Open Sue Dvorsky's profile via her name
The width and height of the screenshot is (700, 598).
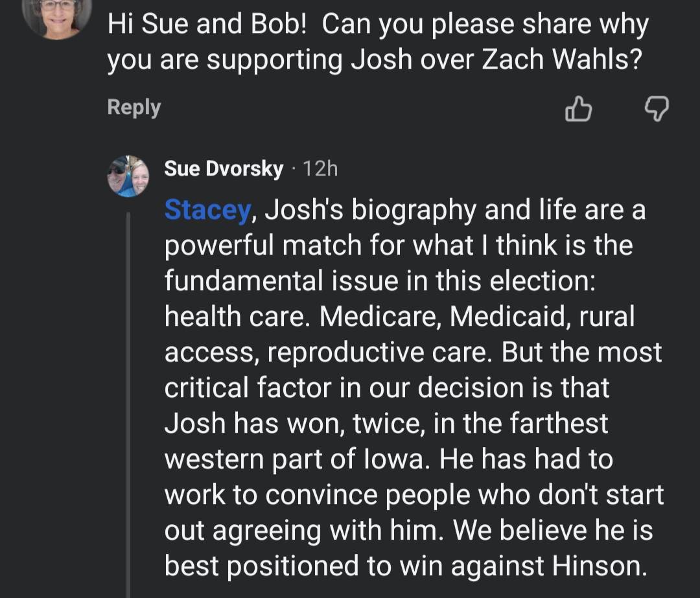pos(224,169)
